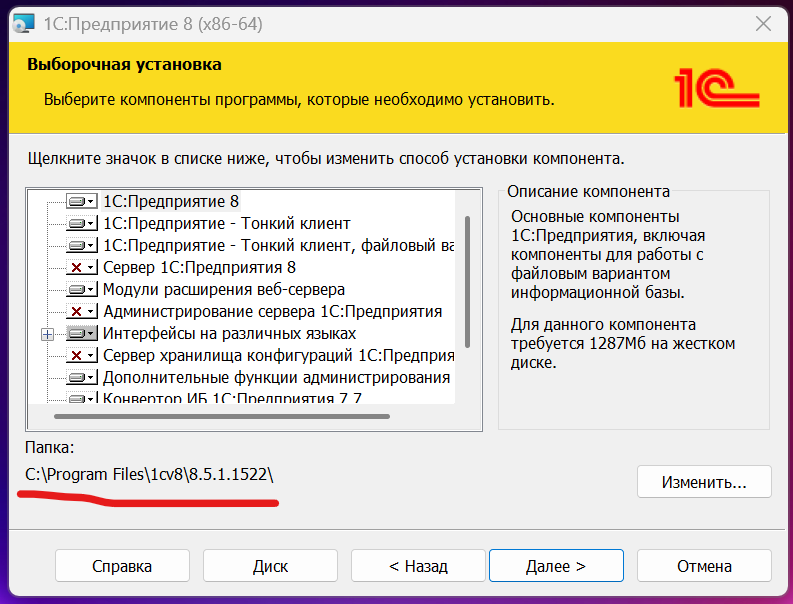Click the horizontal scrollbar of component list
The width and height of the screenshot is (793, 604).
coord(222,416)
